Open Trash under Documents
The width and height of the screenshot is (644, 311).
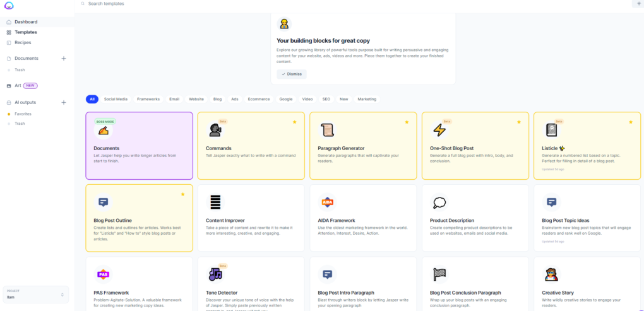click(x=20, y=70)
